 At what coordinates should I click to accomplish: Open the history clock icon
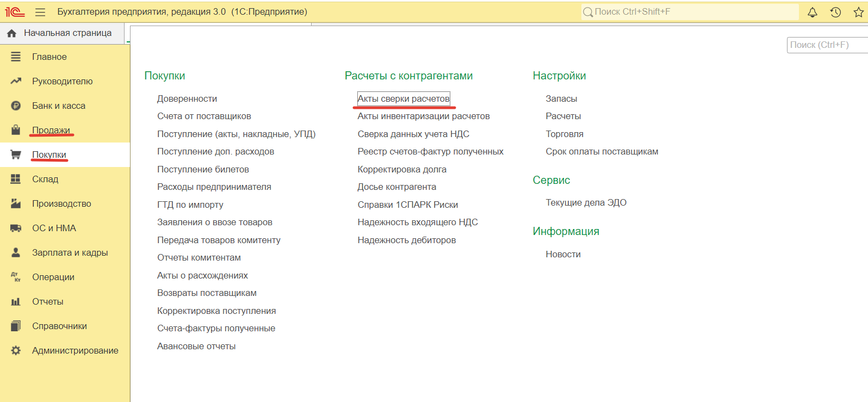[835, 12]
